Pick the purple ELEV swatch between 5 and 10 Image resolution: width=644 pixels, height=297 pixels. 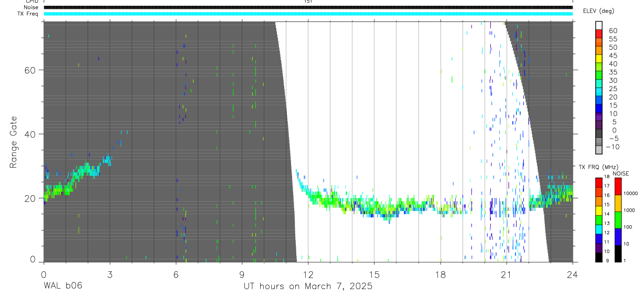(x=599, y=117)
